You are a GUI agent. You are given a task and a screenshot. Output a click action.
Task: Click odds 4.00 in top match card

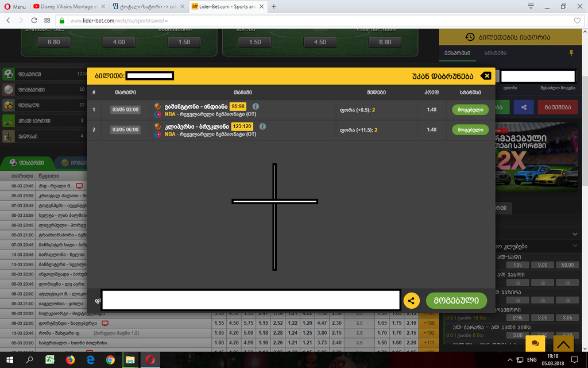[119, 42]
